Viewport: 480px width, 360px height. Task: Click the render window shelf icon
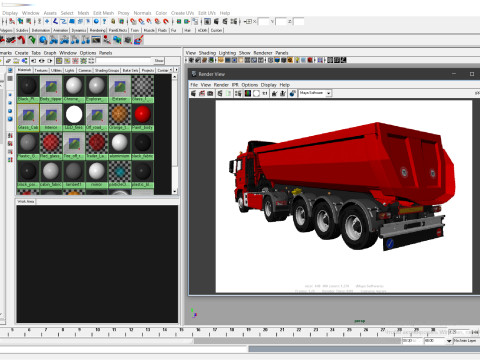tap(96, 40)
